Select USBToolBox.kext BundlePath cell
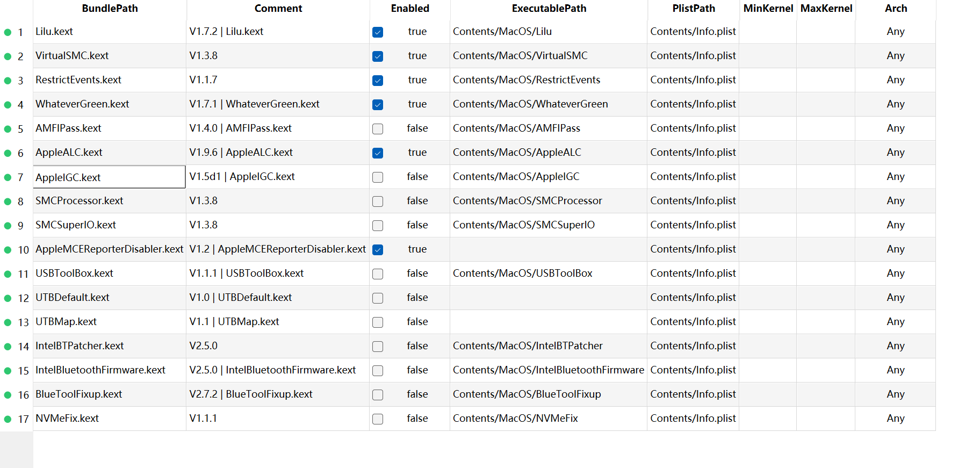This screenshot has width=980, height=468. coord(110,273)
